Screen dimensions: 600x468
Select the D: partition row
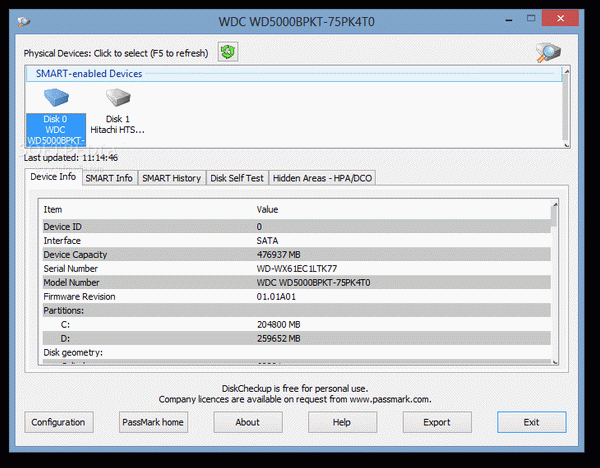point(297,338)
